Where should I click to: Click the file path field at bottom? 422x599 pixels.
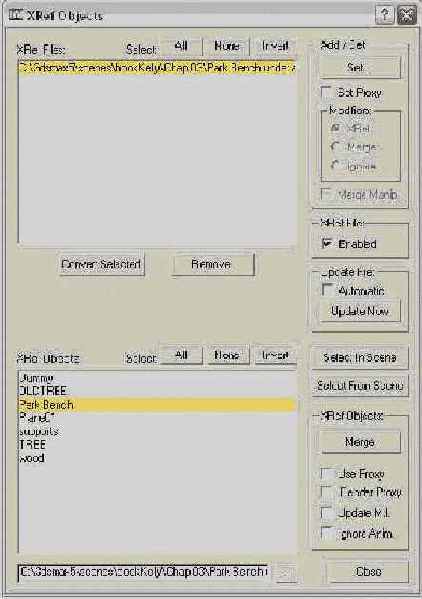(x=144, y=572)
